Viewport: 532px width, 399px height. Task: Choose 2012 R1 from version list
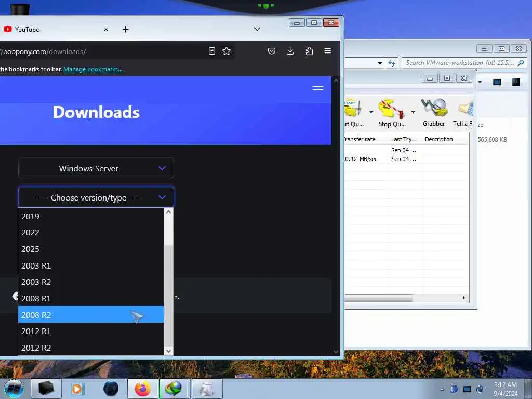91,331
